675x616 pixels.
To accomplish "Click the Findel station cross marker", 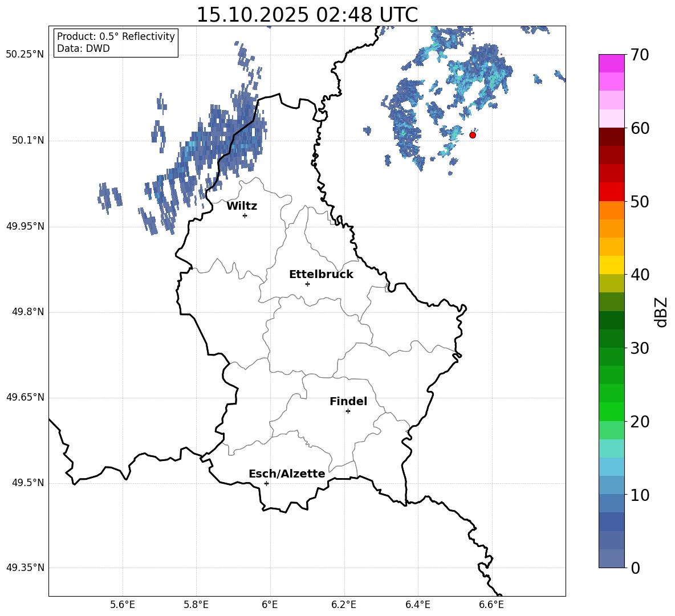I will point(348,411).
